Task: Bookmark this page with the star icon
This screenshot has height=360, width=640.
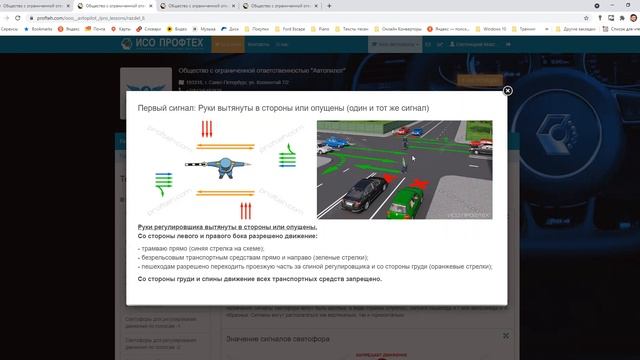Action: (586, 18)
